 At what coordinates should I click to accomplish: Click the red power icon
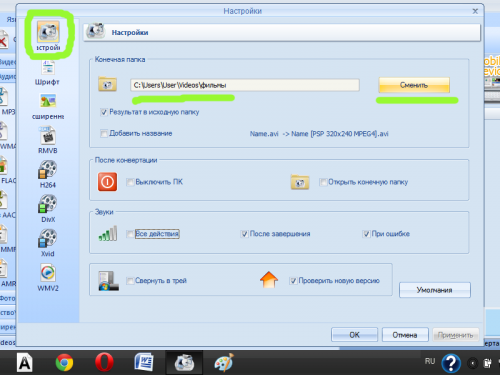pos(107,182)
